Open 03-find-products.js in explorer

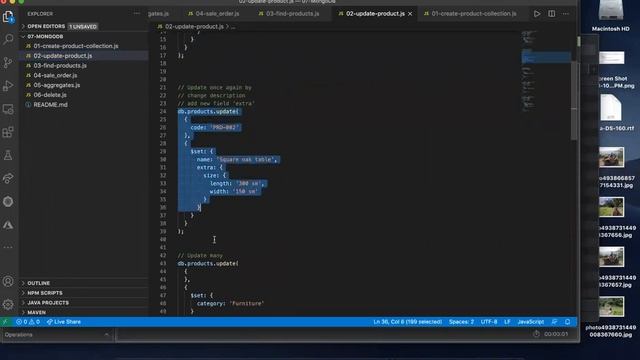pyautogui.click(x=60, y=66)
